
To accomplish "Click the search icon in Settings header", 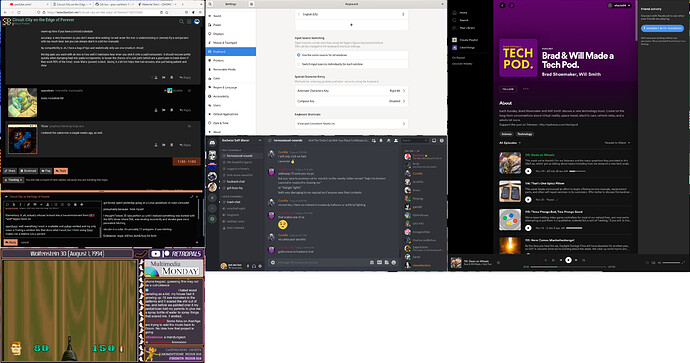I will point(210,4).
